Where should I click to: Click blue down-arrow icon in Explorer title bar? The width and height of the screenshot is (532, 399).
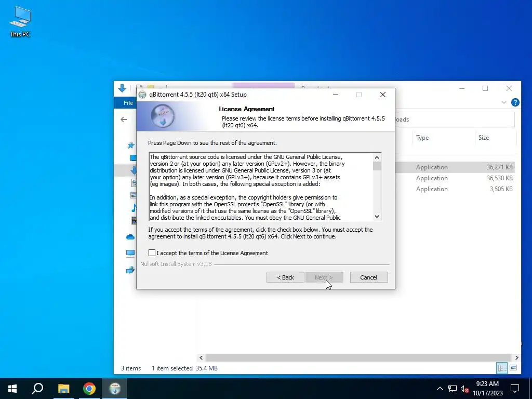(122, 88)
